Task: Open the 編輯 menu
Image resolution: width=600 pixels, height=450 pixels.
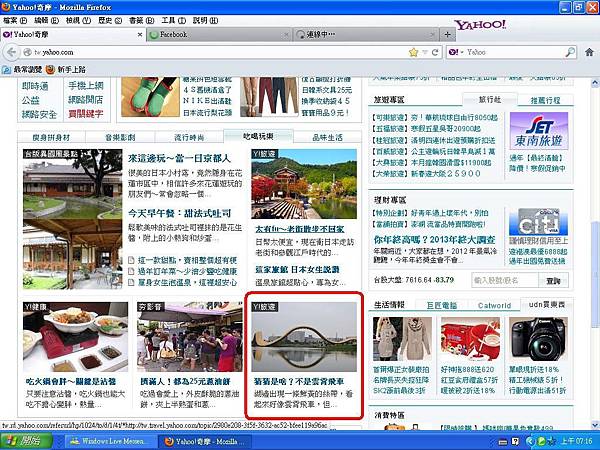Action: click(x=47, y=21)
